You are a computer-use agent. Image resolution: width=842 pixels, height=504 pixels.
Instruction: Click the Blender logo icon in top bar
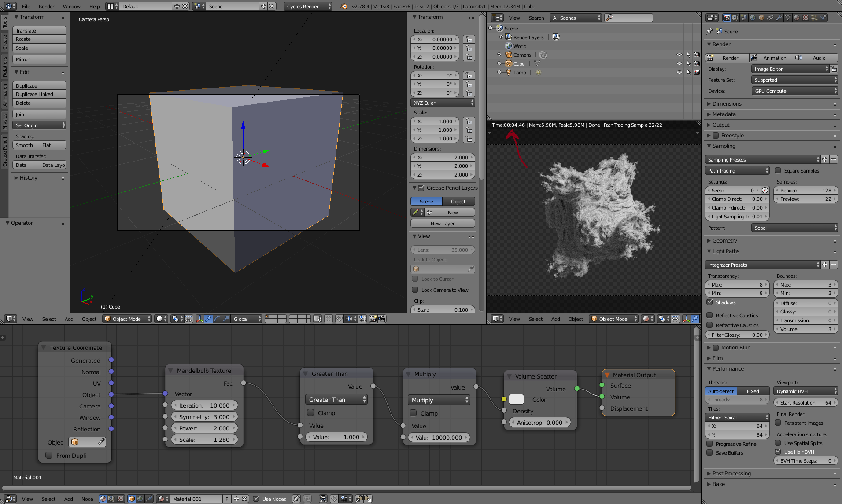coord(344,6)
